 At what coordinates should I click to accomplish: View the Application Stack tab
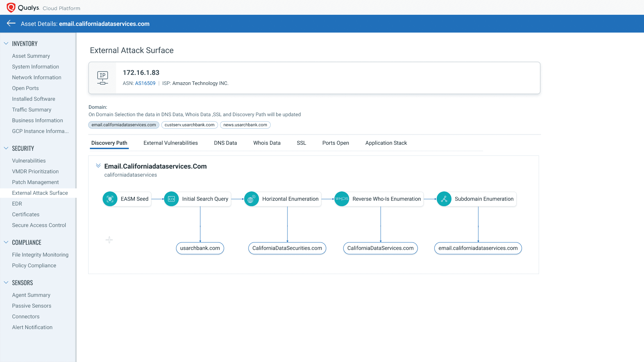click(x=386, y=143)
